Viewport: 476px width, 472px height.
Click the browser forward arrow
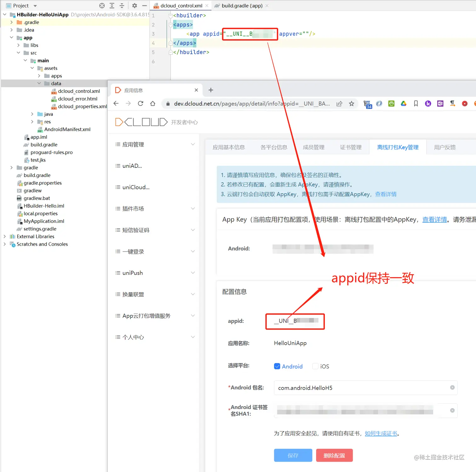click(128, 104)
